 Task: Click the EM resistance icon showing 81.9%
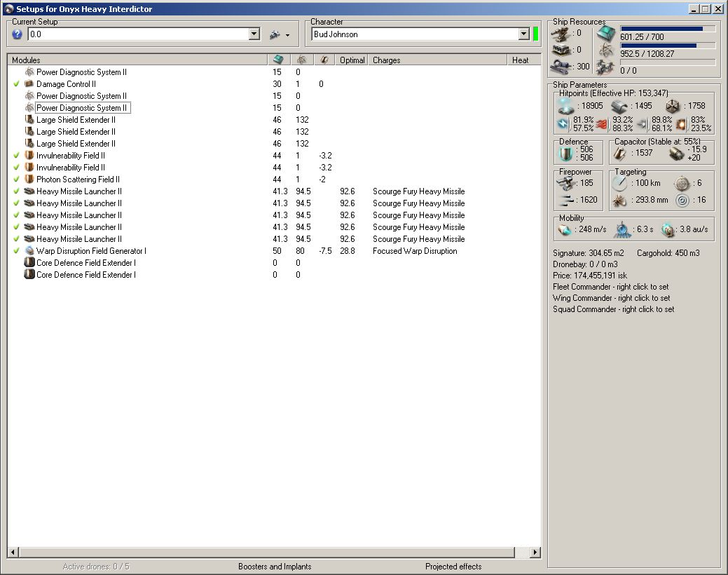tap(563, 124)
